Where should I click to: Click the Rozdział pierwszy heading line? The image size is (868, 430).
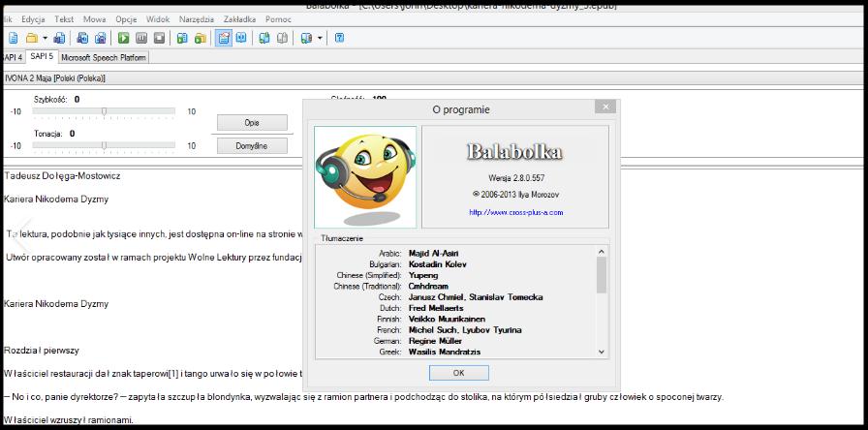pyautogui.click(x=42, y=351)
